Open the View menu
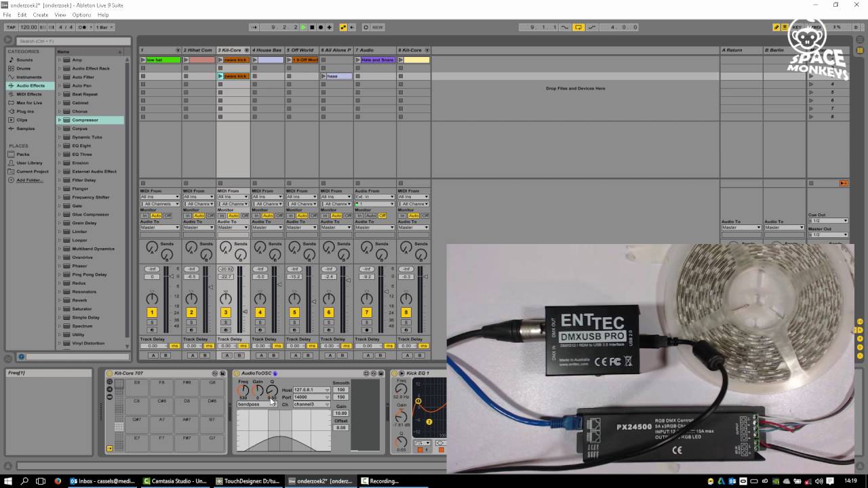 coord(60,15)
